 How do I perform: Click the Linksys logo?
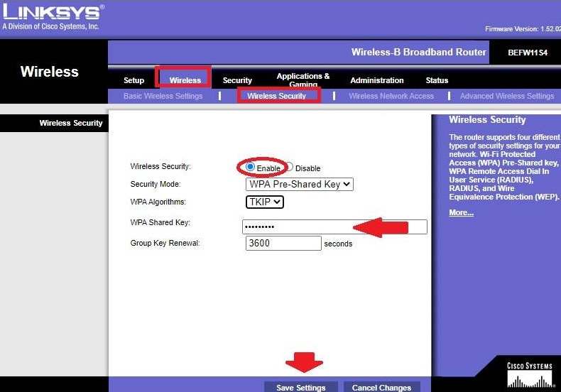53,16
